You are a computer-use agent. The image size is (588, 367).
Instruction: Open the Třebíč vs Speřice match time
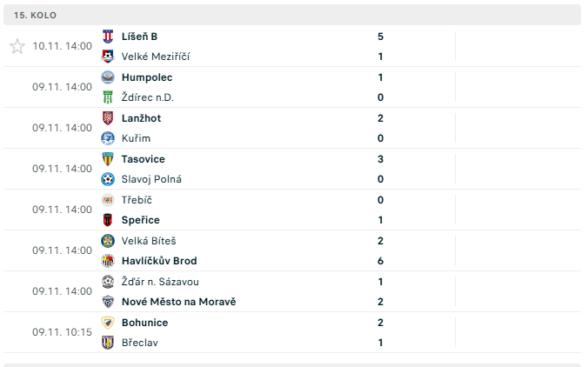point(63,210)
